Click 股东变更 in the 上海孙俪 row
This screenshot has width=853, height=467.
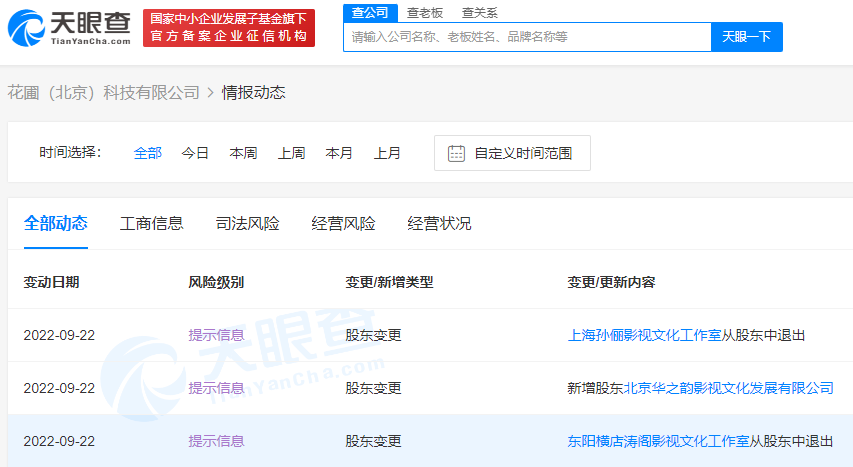tap(373, 335)
